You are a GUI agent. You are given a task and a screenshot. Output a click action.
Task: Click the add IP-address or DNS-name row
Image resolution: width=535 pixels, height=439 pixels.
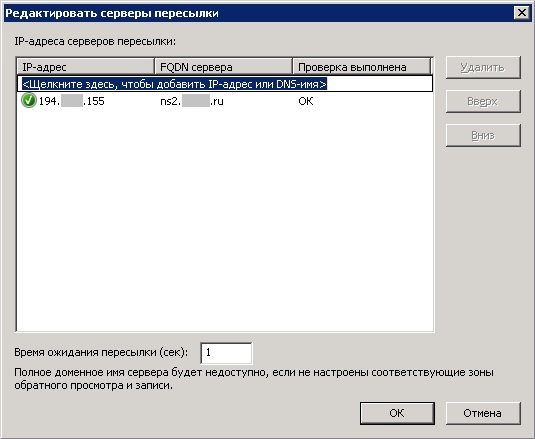(225, 84)
